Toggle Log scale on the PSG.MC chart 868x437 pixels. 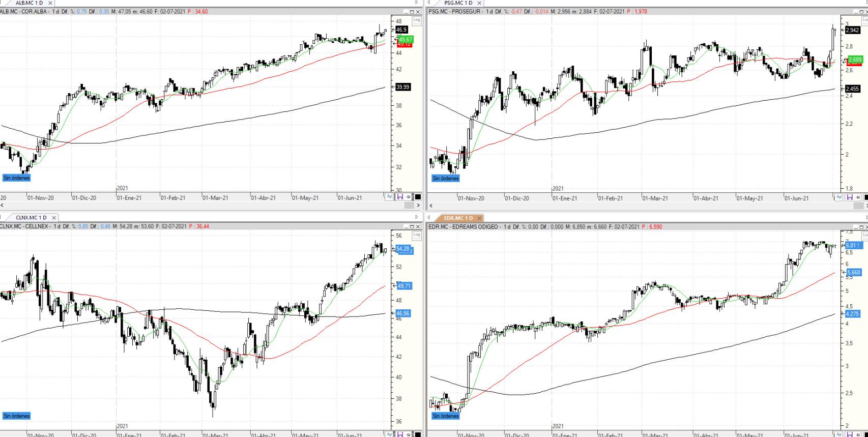click(864, 20)
